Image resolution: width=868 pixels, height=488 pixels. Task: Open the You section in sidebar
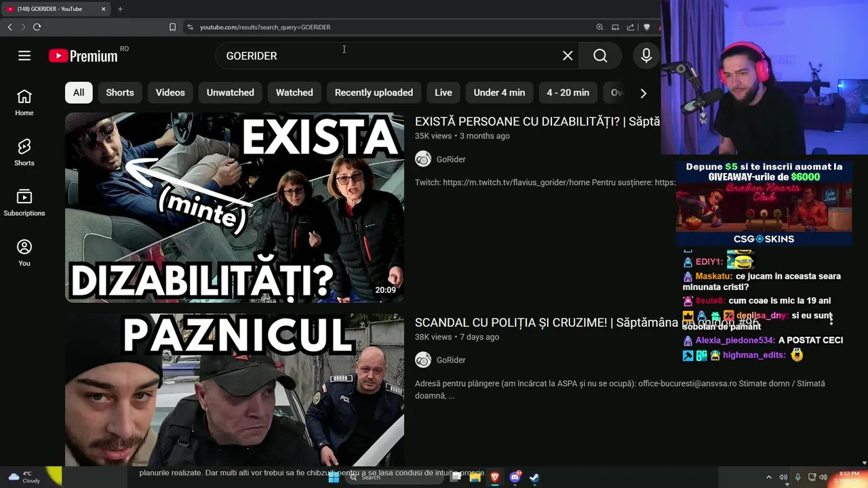click(24, 253)
